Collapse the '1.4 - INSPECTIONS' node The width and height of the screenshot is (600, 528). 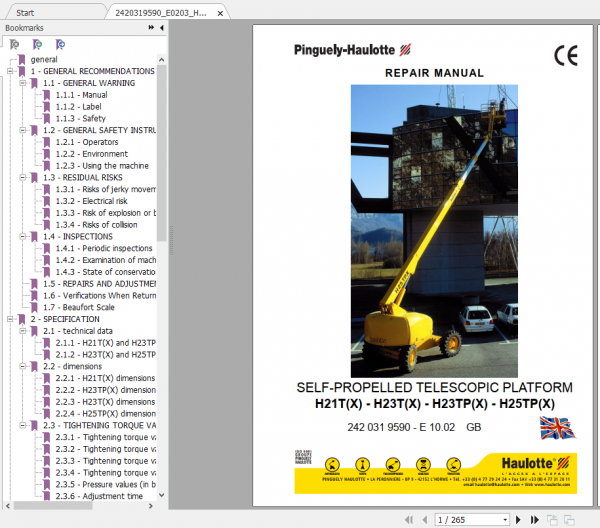pyautogui.click(x=23, y=236)
